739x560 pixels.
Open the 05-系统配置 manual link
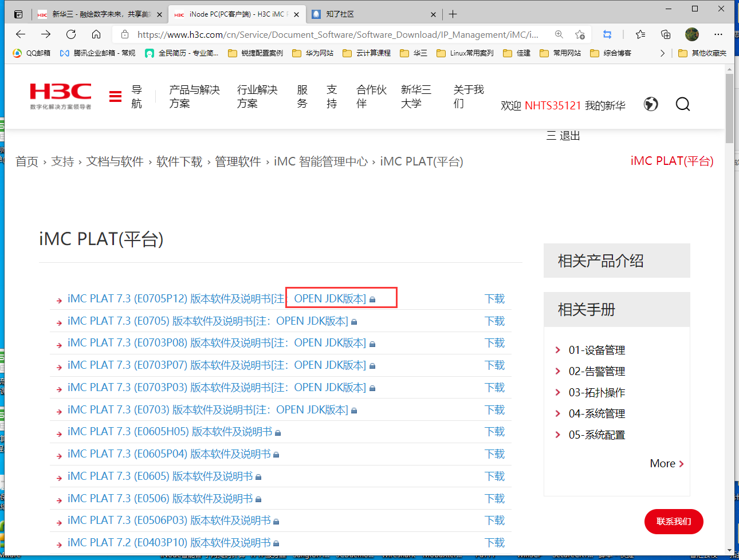point(597,435)
